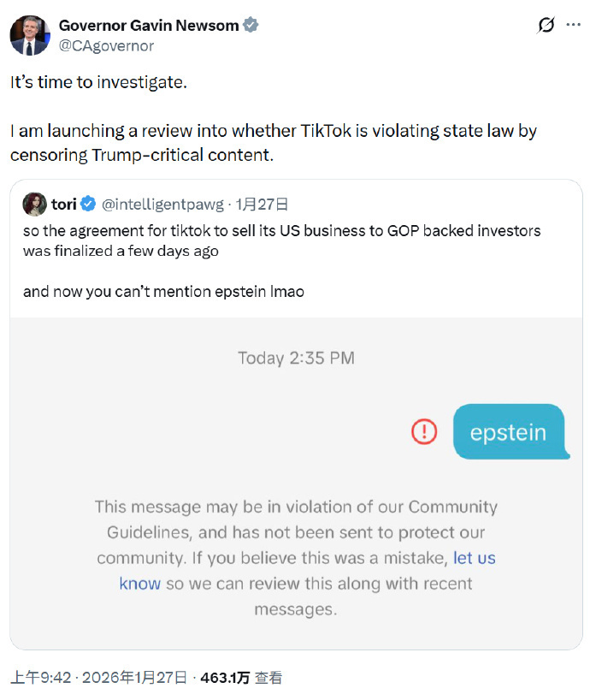Click tori's blue verified checkmark
The image size is (590, 700).
click(x=89, y=204)
